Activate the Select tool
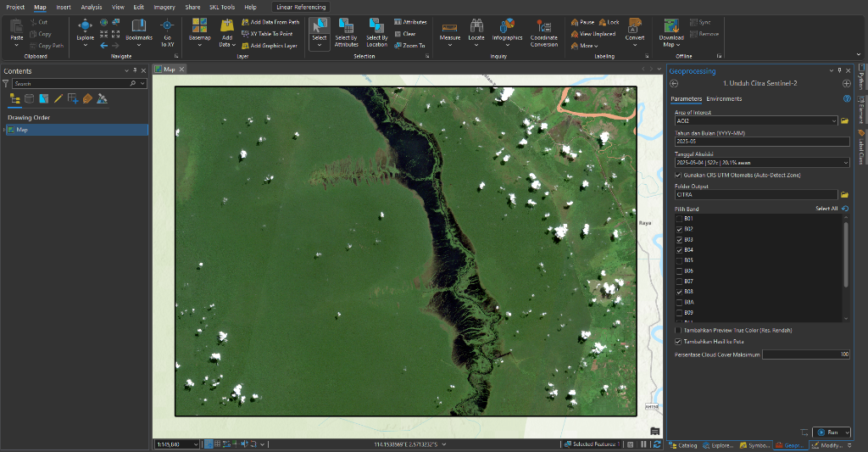 pos(320,33)
